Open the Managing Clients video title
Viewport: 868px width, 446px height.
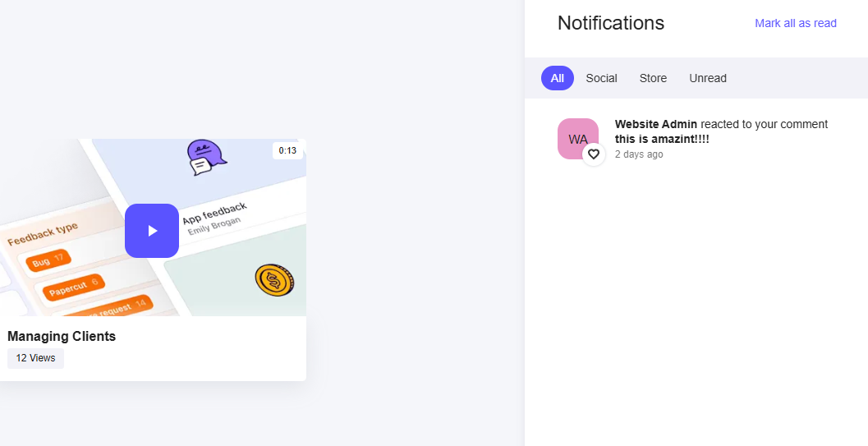tap(62, 336)
